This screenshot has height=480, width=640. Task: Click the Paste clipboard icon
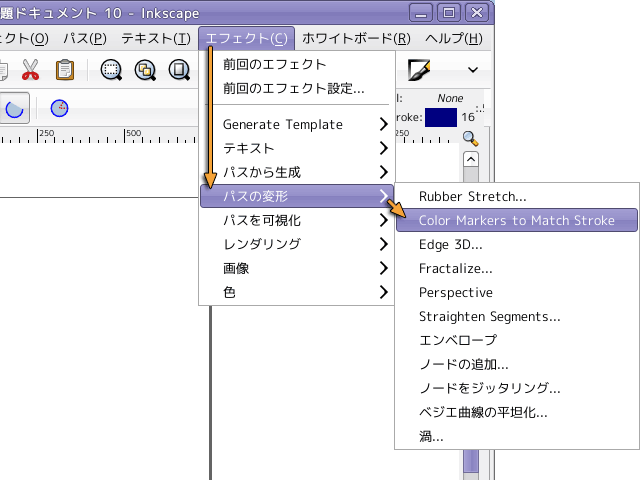tap(64, 70)
